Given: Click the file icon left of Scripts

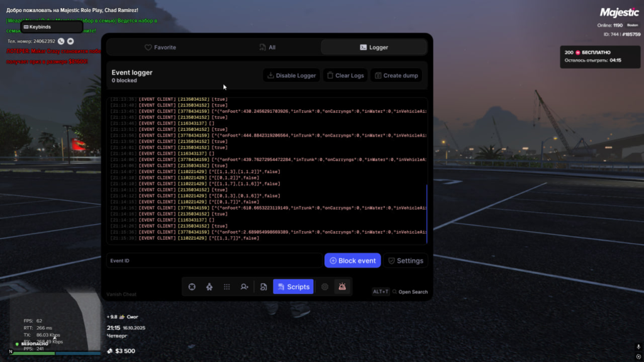Looking at the screenshot, I should (x=264, y=286).
